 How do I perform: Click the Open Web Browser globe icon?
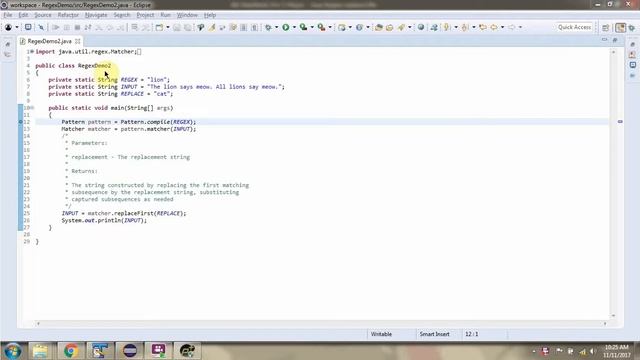click(421, 27)
